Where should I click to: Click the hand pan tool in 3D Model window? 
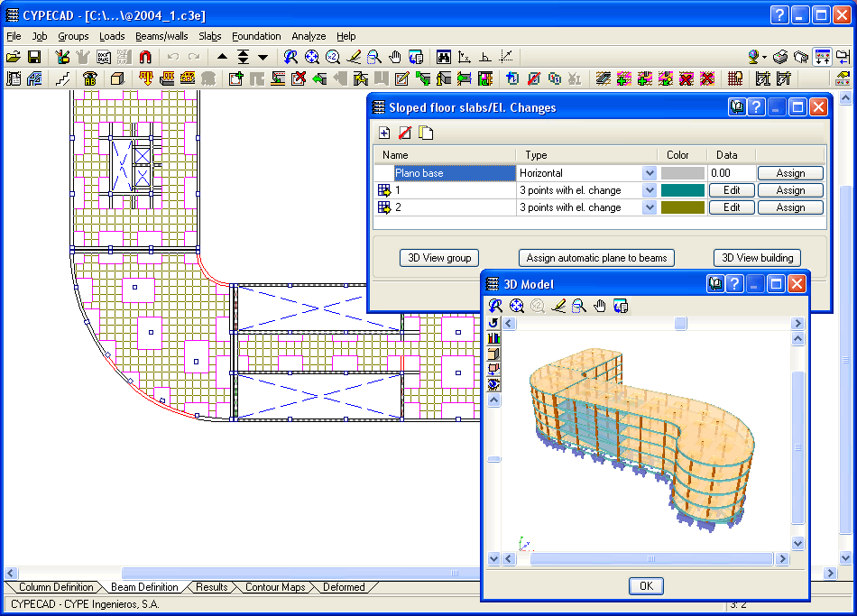(600, 307)
